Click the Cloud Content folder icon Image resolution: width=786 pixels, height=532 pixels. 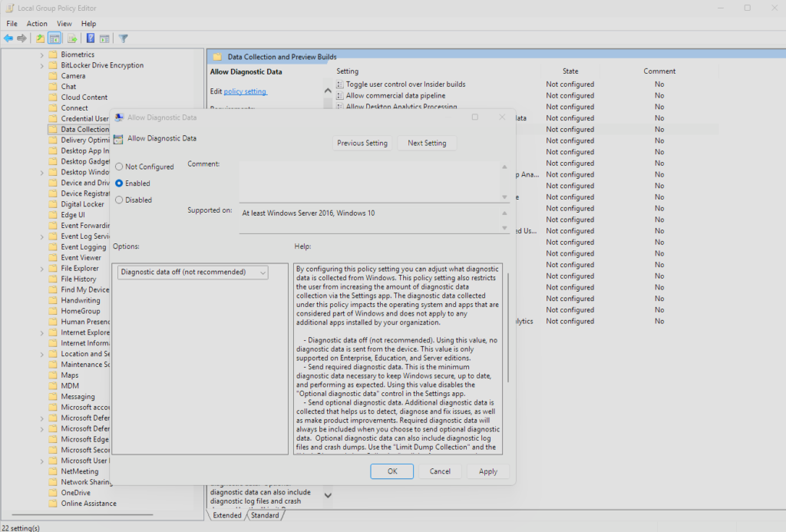coord(53,97)
